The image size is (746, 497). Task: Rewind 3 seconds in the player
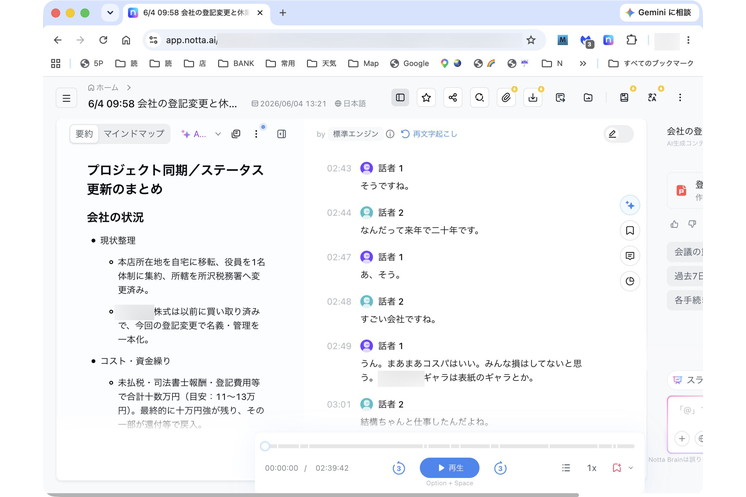(x=399, y=468)
